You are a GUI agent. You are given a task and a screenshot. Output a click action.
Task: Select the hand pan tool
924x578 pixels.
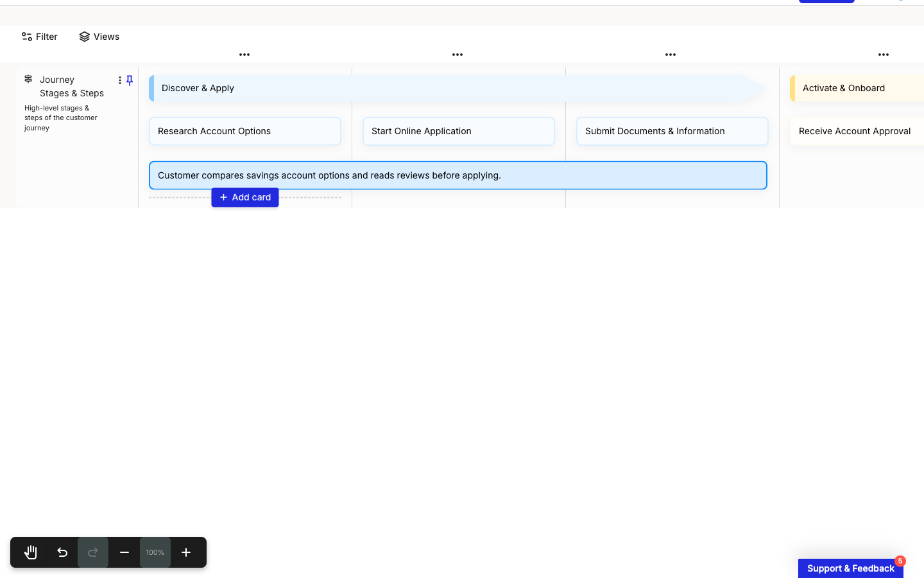click(x=31, y=552)
